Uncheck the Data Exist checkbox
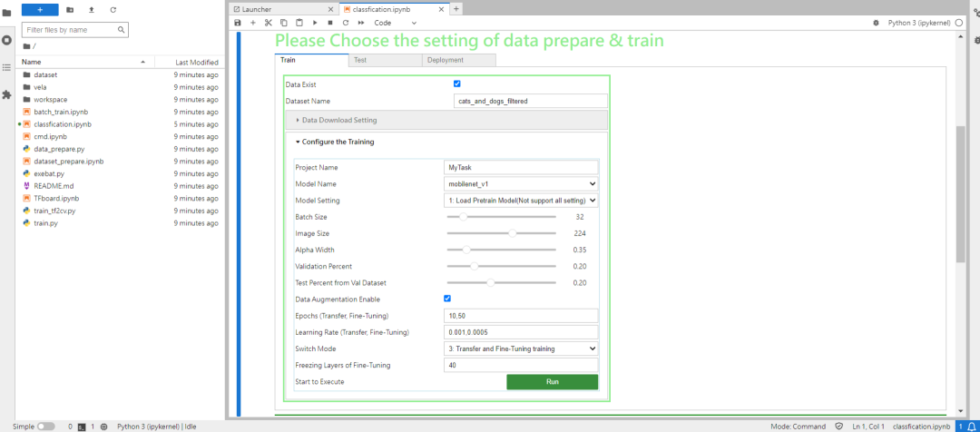Viewport: 980px width, 432px height. point(456,83)
